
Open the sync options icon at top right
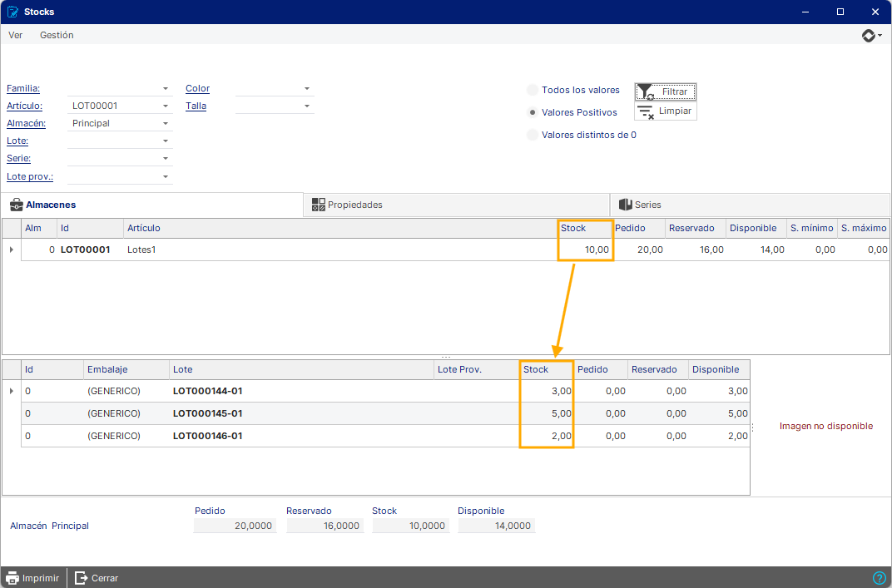pyautogui.click(x=871, y=35)
